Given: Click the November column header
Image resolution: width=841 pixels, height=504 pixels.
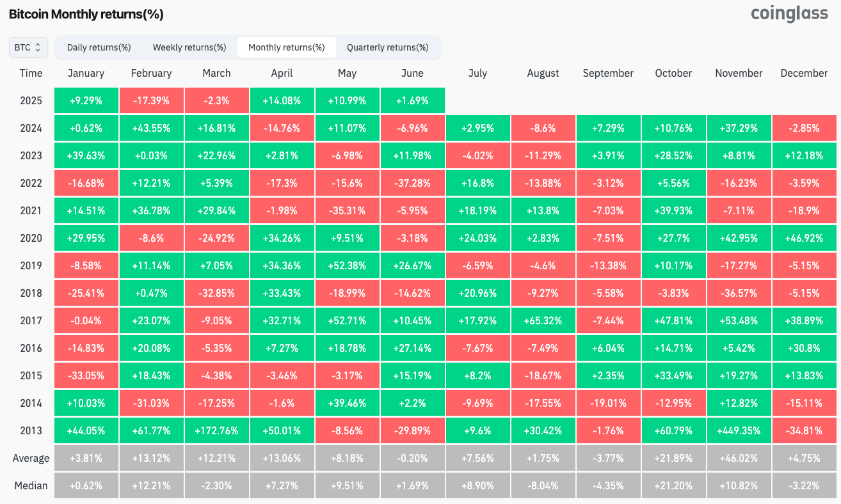Looking at the screenshot, I should tap(739, 73).
